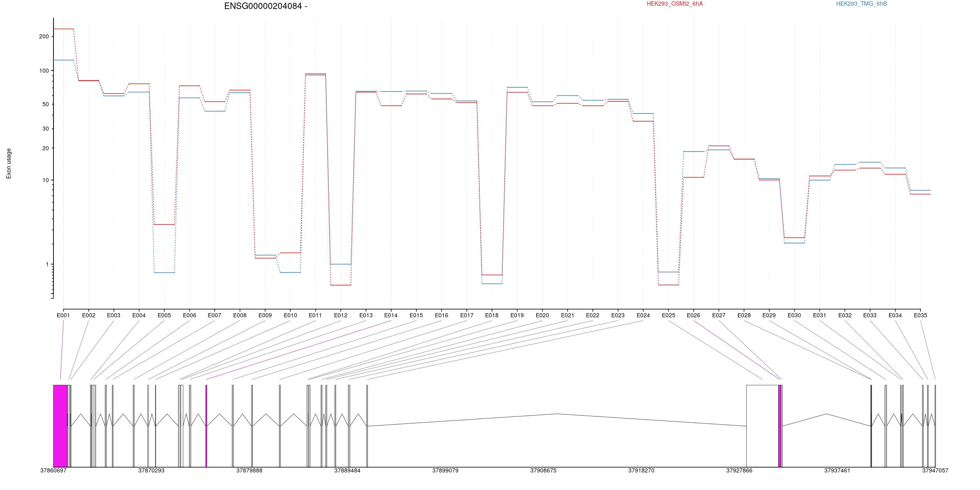Click the E001 exon label
The image size is (980, 490).
pyautogui.click(x=63, y=315)
